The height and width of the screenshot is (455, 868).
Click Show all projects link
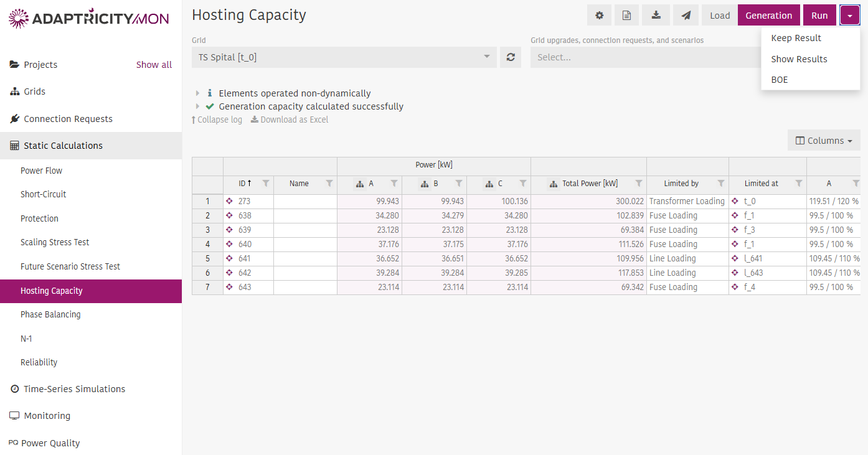(x=154, y=65)
